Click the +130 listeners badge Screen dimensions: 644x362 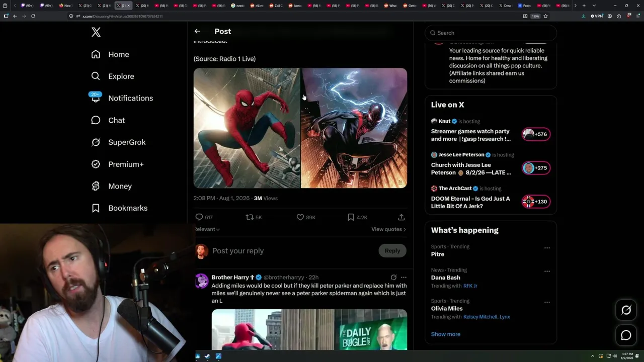click(536, 202)
